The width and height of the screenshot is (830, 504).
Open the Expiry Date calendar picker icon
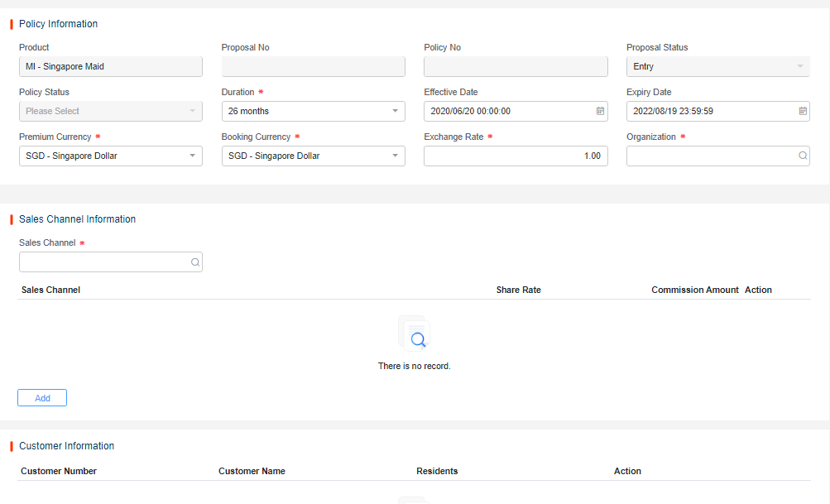(802, 111)
